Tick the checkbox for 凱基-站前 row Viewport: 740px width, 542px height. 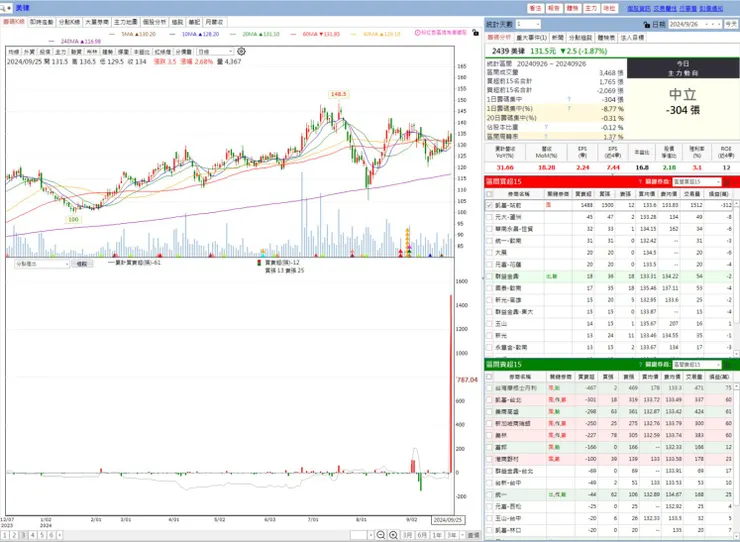tap(489, 205)
